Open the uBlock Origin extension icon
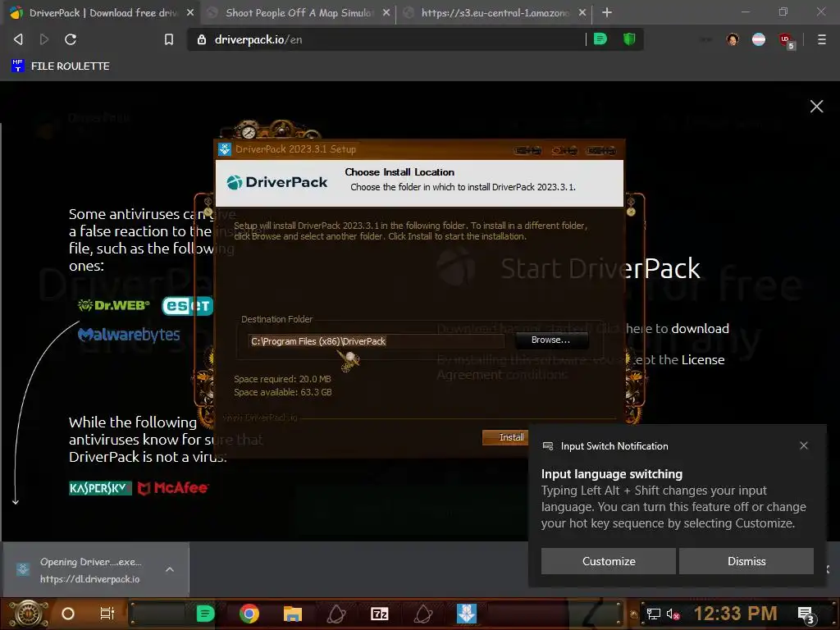This screenshot has width=840, height=630. (786, 40)
